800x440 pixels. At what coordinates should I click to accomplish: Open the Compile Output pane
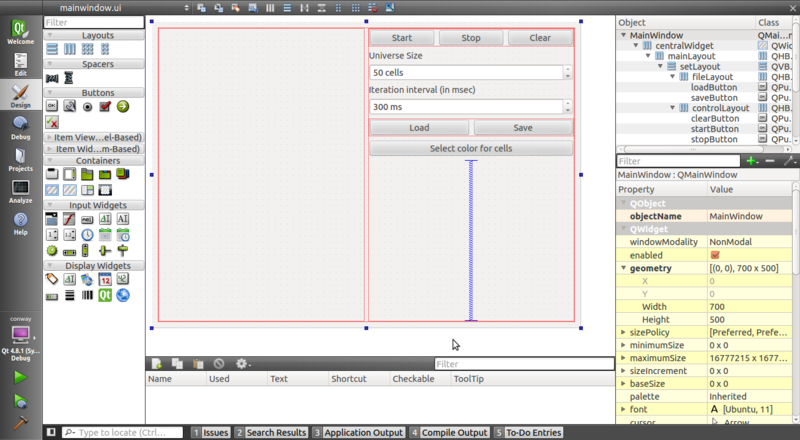[449, 432]
